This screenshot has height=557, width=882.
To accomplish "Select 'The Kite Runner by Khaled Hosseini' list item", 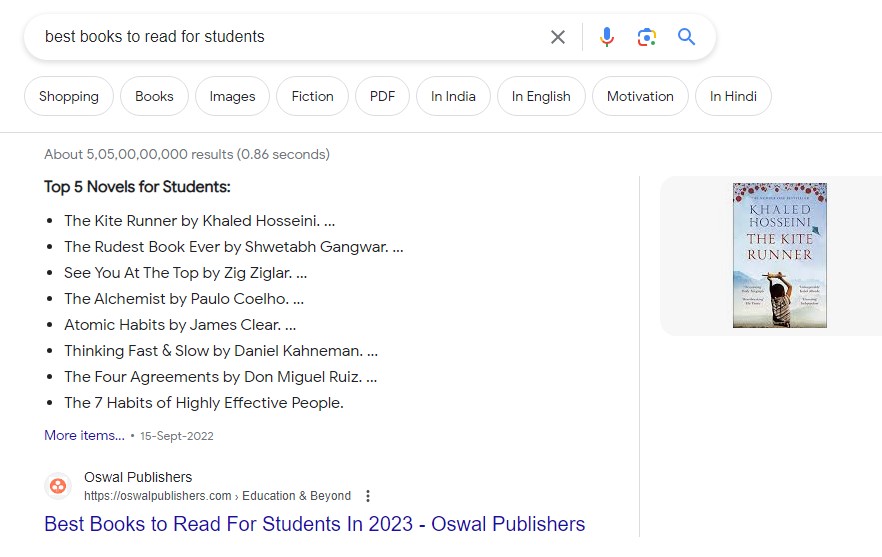I will [199, 221].
